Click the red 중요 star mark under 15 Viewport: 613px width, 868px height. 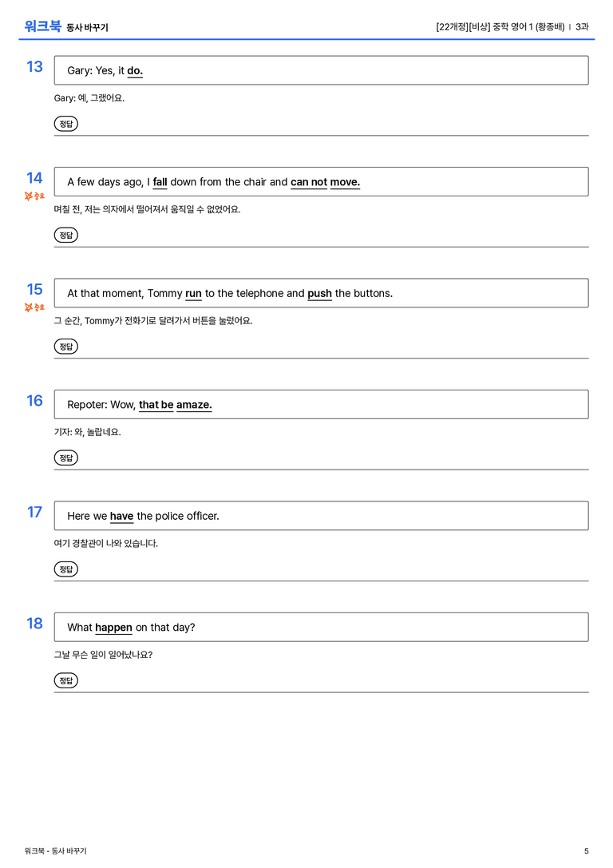pos(34,307)
